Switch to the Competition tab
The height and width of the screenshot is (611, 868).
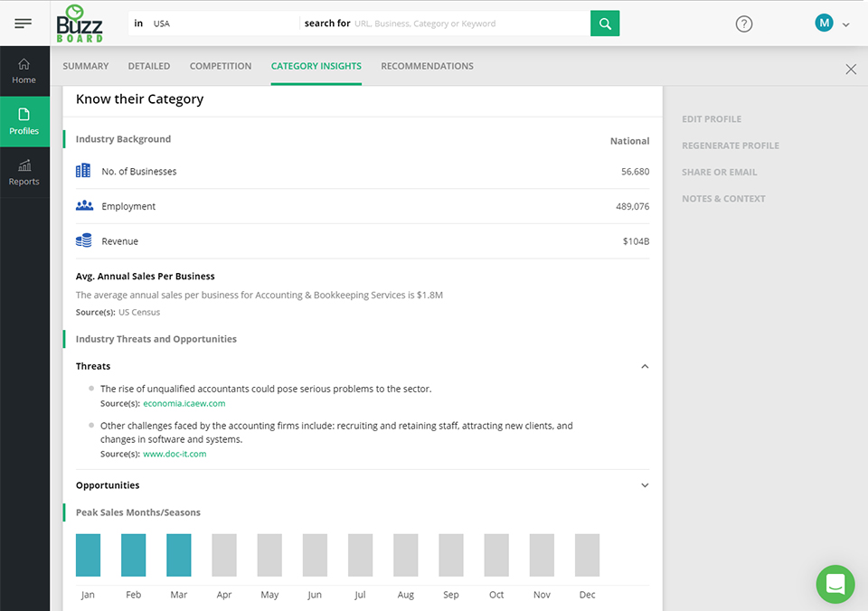[x=221, y=66]
